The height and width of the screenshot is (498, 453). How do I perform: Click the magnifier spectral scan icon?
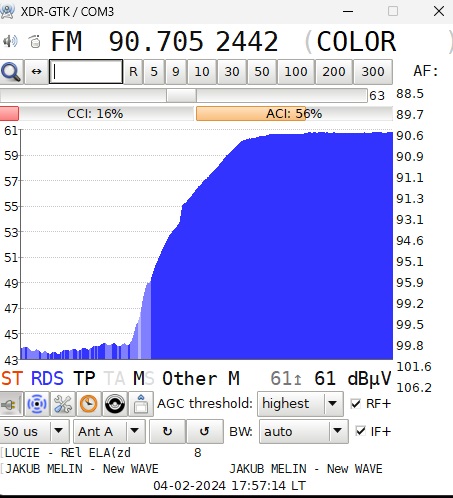point(11,72)
